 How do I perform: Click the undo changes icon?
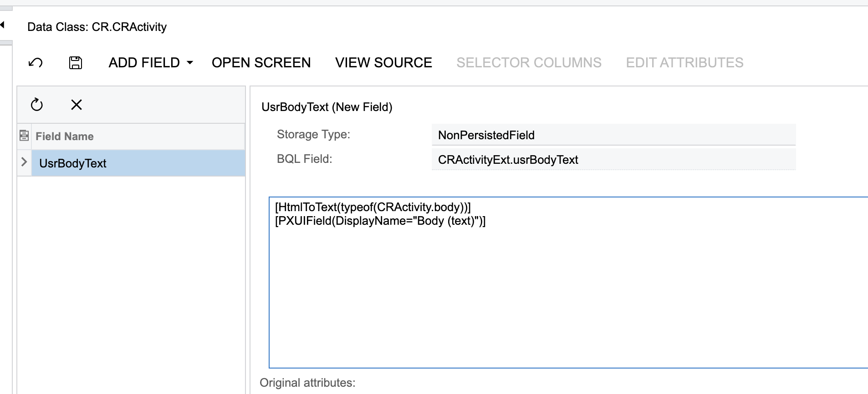pos(36,63)
